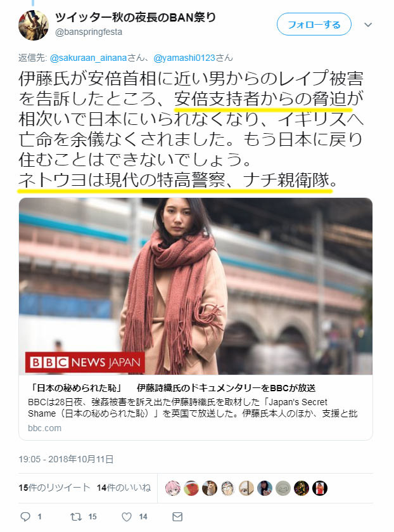Click display name ツイッター秋の夜長のBAN祭り
Screen dimensions: 394x532
coord(136,17)
